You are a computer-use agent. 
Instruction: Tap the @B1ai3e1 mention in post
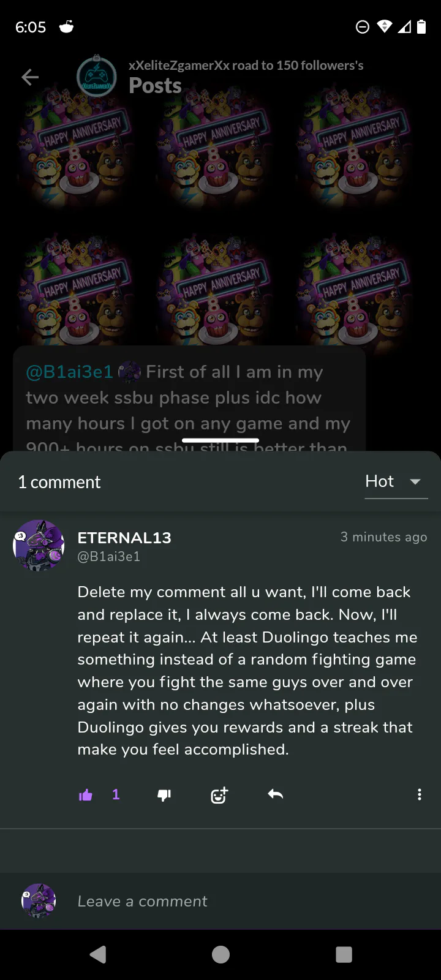pos(69,372)
